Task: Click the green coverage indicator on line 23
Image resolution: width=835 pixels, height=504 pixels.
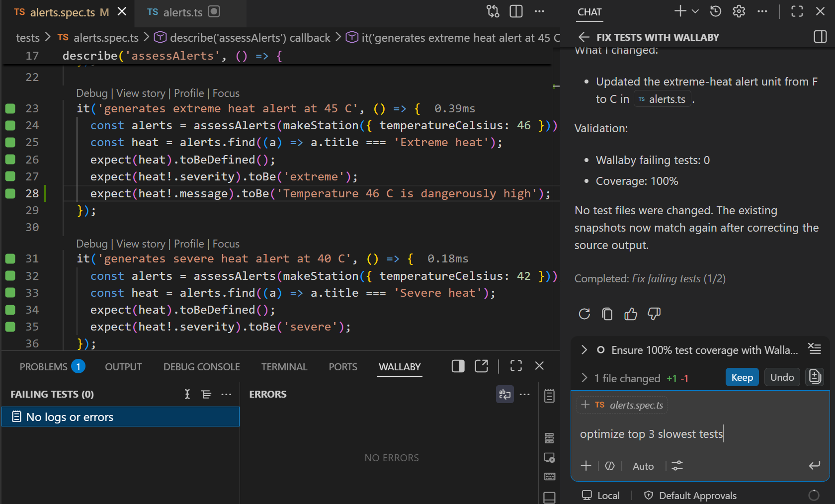Action: [x=10, y=108]
